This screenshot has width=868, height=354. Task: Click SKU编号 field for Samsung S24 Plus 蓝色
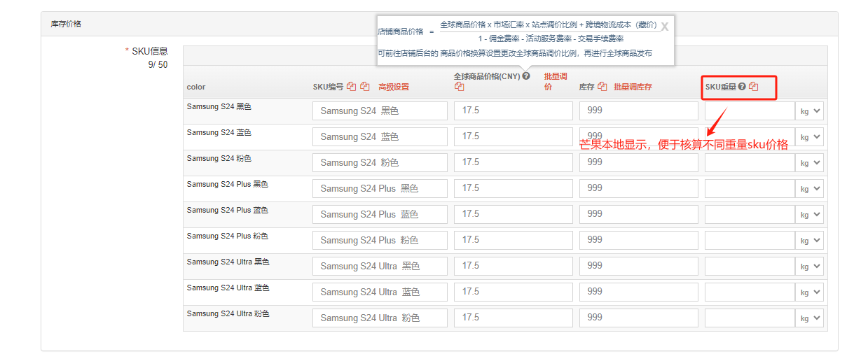(380, 214)
